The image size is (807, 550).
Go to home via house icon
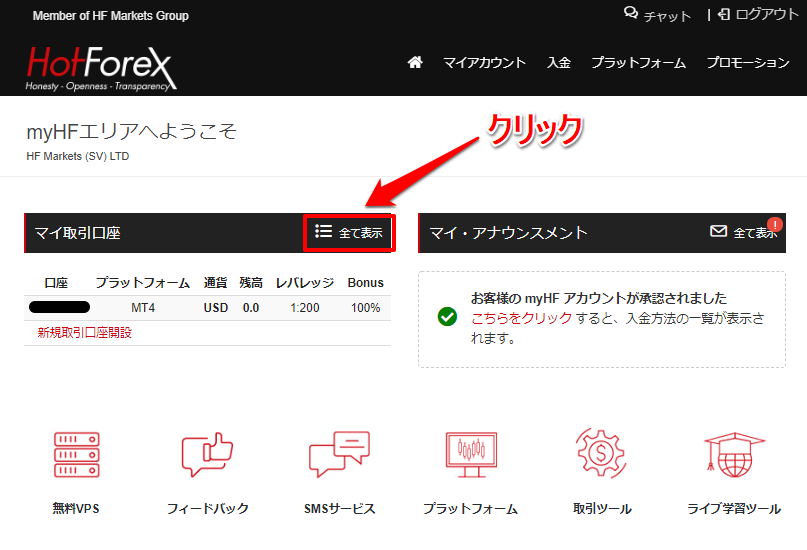click(415, 62)
